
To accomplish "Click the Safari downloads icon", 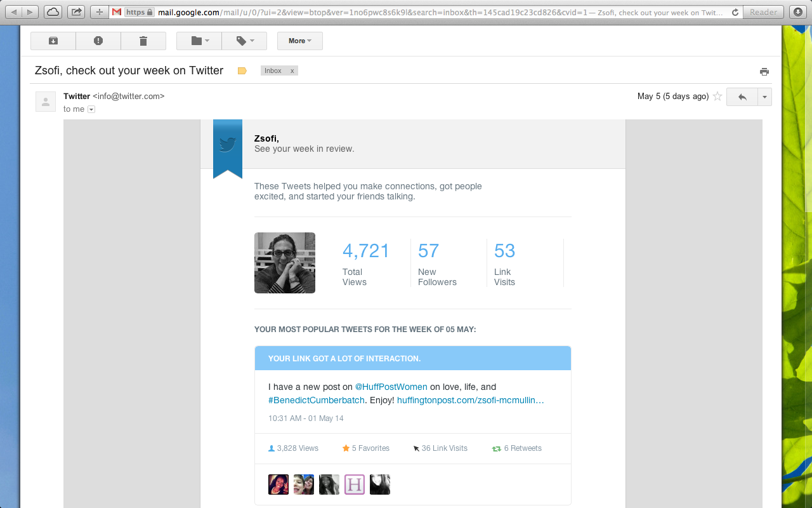I will pos(797,12).
